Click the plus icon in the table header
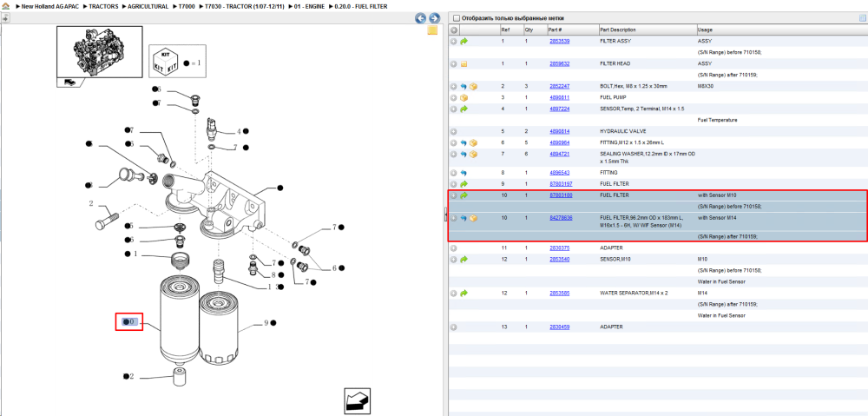 (453, 30)
